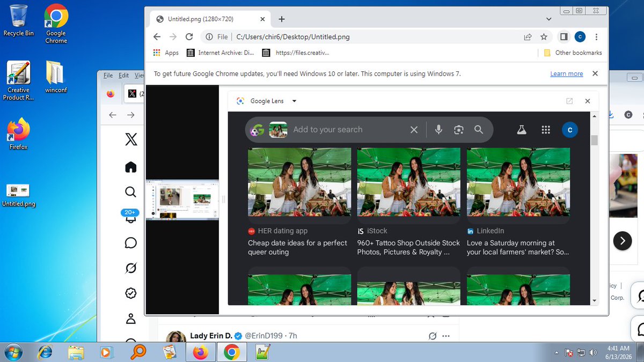The image size is (644, 362).
Task: Click the X logo in Firefox window
Action: tap(131, 139)
